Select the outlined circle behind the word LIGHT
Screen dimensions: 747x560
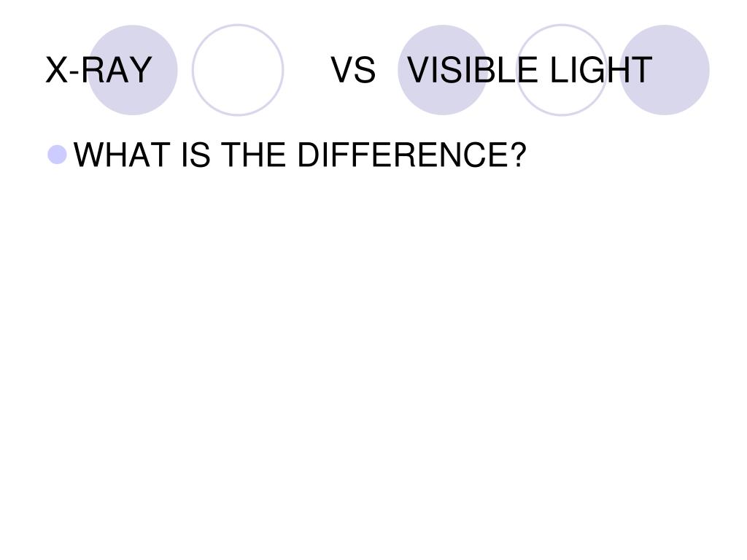click(x=562, y=70)
